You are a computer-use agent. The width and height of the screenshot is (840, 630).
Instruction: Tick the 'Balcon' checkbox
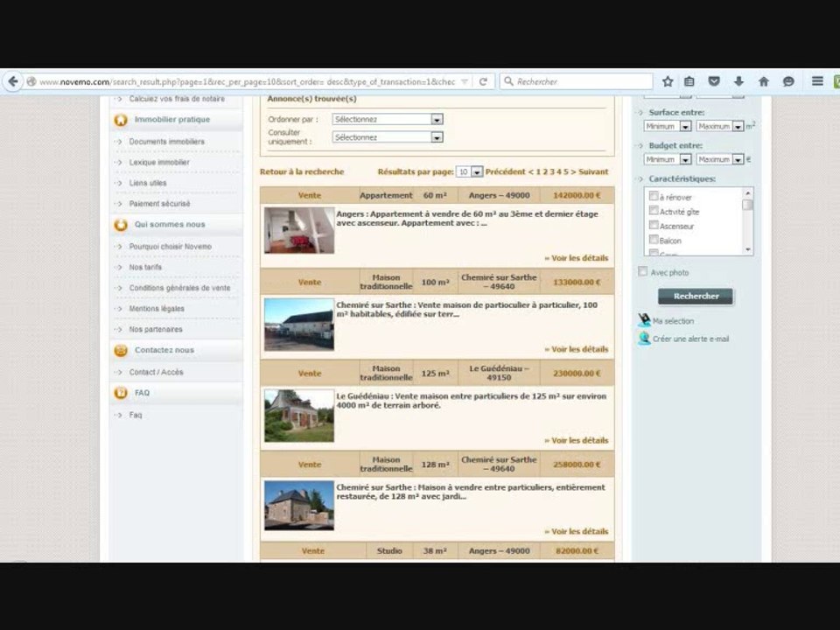[x=654, y=240]
